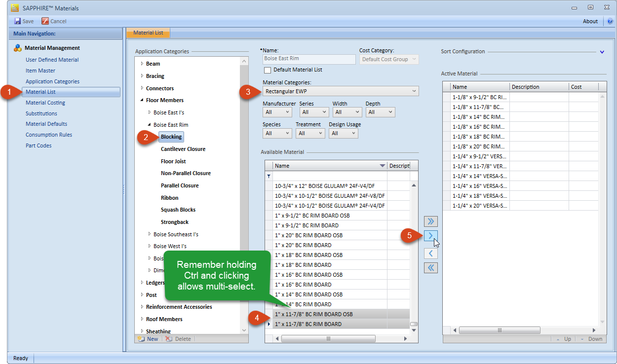
Task: Open Substitutions navigation item
Action: (x=41, y=113)
